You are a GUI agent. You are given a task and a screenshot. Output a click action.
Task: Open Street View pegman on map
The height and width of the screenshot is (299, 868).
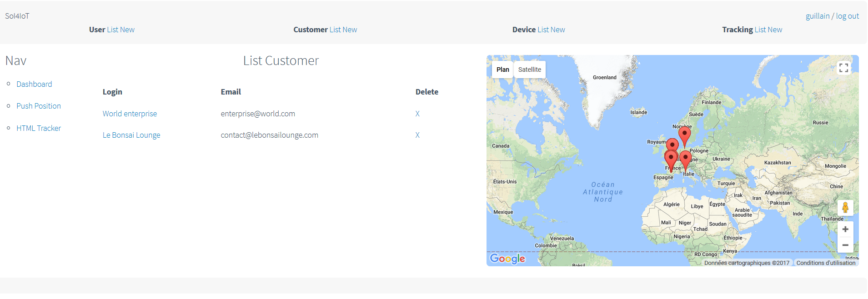(x=845, y=208)
